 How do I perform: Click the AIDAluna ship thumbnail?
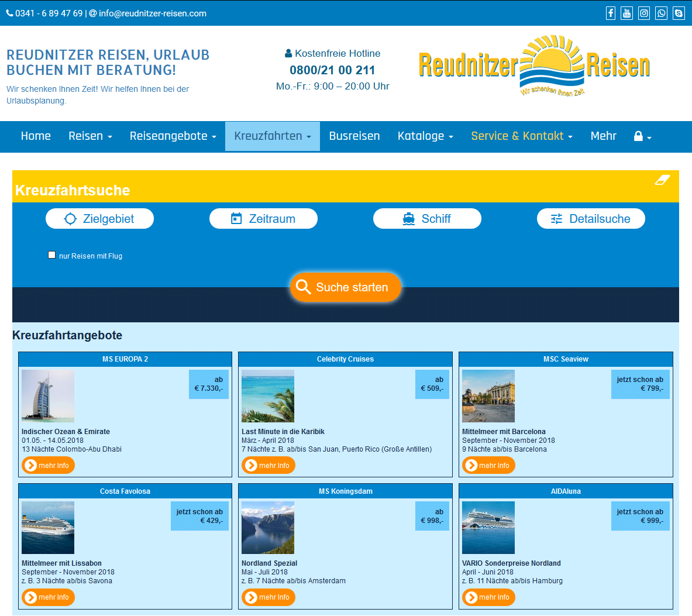click(x=488, y=528)
